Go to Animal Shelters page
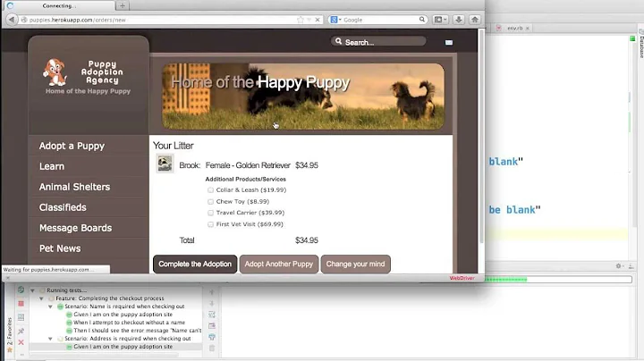 (x=74, y=187)
